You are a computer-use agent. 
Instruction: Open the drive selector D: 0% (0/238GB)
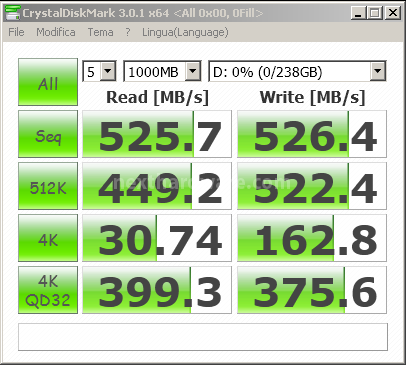pos(297,71)
